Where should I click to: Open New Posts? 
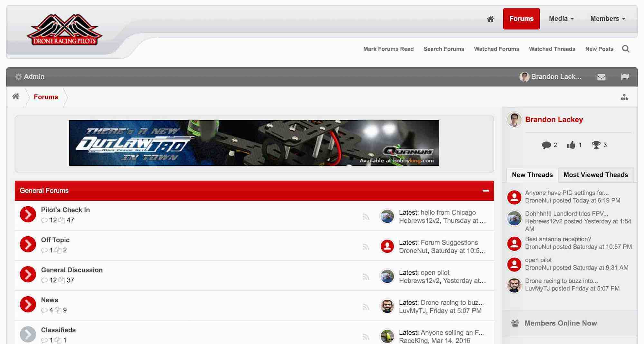(x=599, y=49)
